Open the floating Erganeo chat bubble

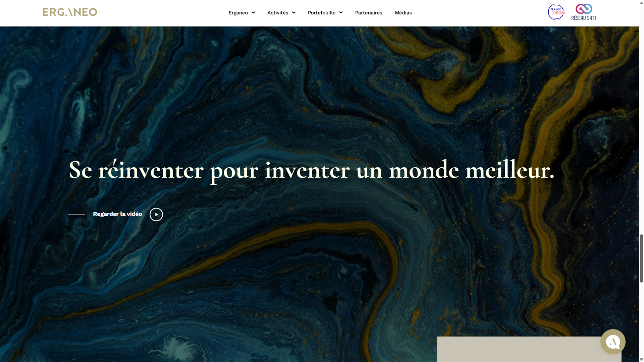pyautogui.click(x=613, y=342)
